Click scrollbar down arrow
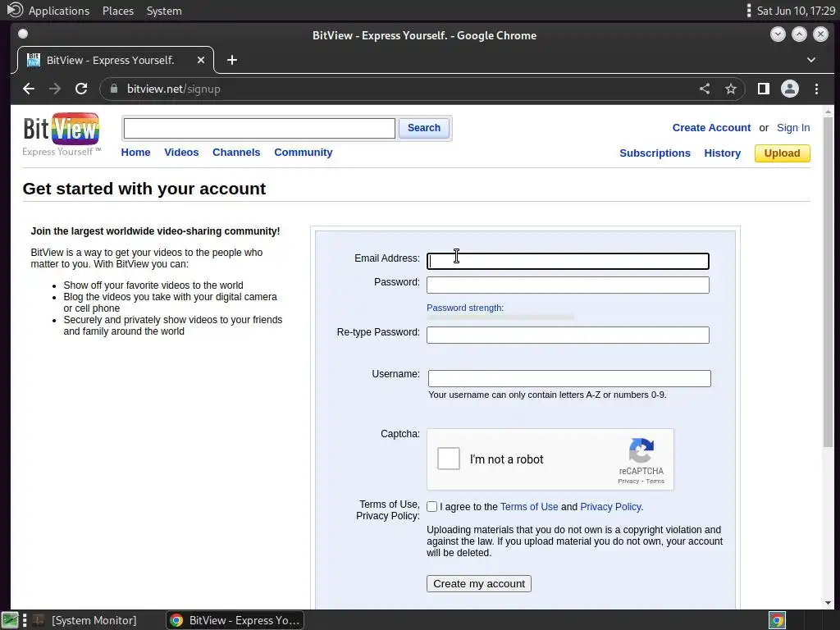Viewport: 840px width, 630px height. coord(829,603)
